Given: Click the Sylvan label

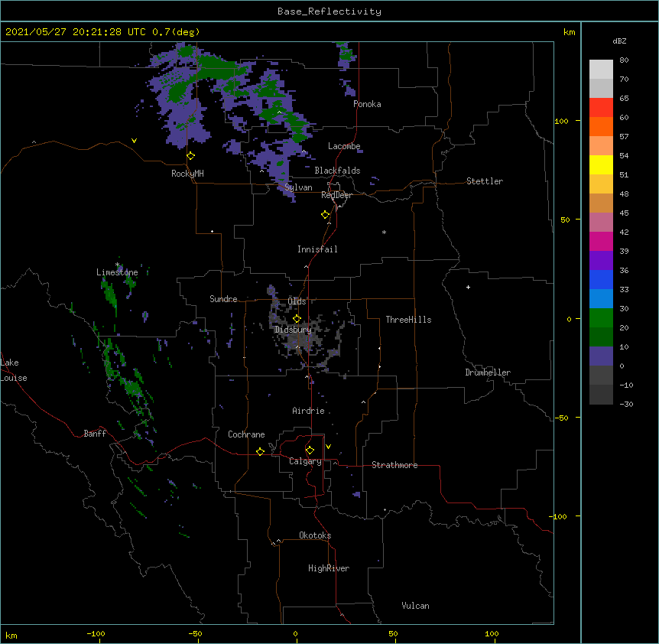Looking at the screenshot, I should [x=298, y=187].
